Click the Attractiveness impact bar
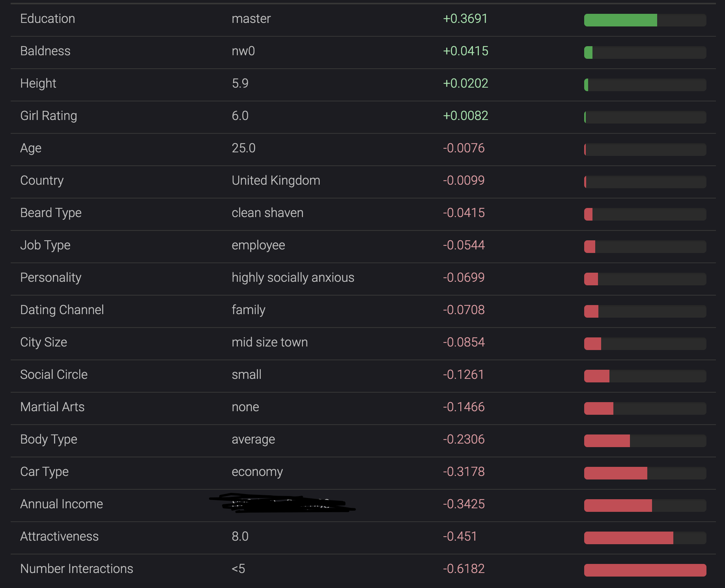The width and height of the screenshot is (725, 588). (x=645, y=538)
